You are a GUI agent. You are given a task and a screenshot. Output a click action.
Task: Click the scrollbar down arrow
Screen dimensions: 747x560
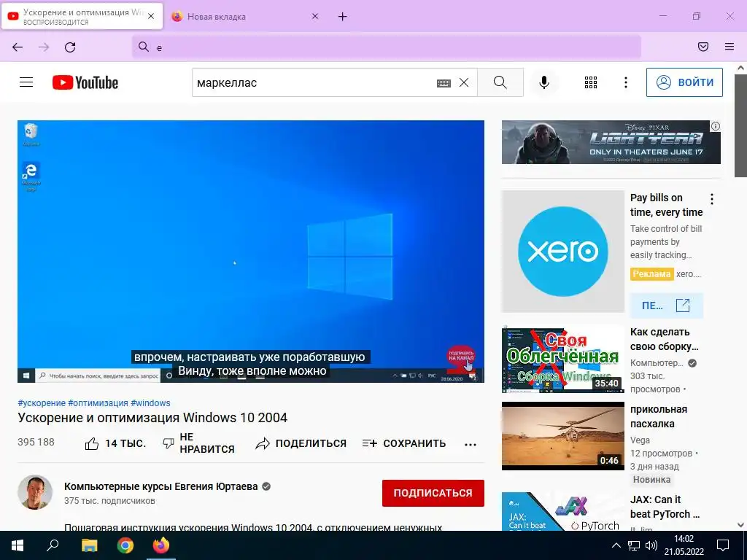pos(740,525)
